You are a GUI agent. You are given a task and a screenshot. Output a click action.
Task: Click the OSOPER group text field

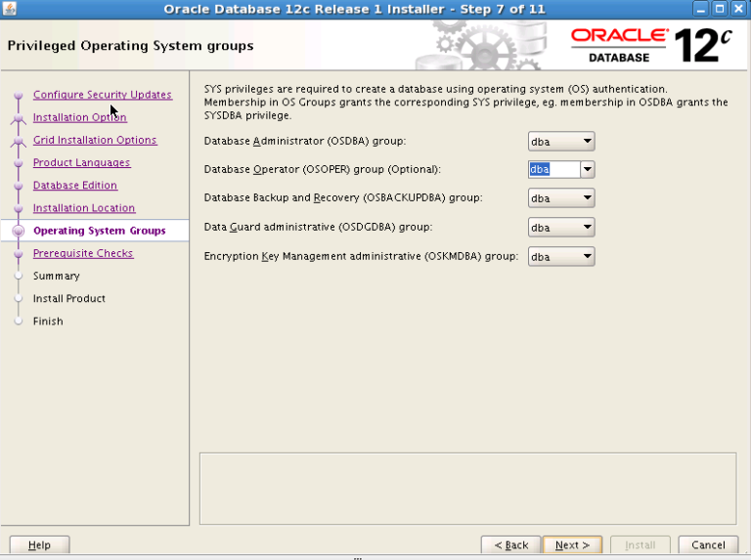coord(554,169)
